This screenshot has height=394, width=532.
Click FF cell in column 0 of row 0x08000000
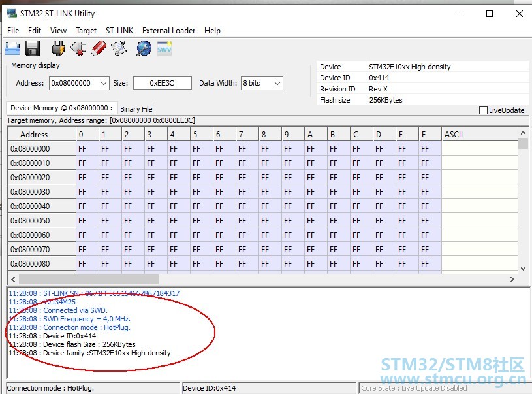coord(87,149)
